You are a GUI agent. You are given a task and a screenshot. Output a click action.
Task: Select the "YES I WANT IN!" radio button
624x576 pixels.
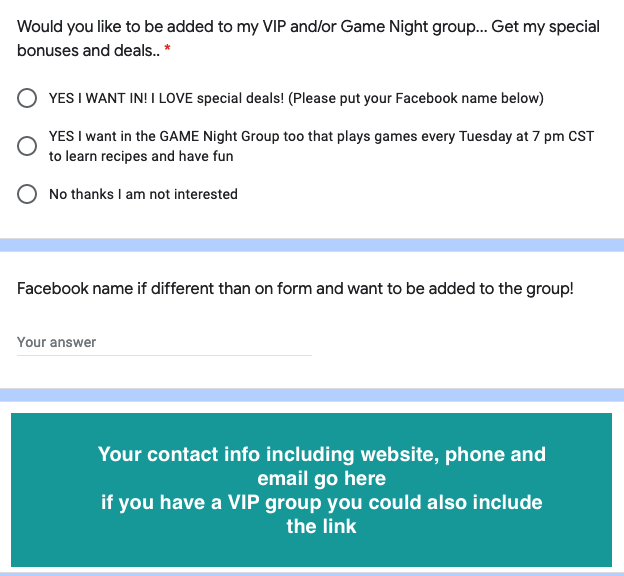[x=28, y=98]
